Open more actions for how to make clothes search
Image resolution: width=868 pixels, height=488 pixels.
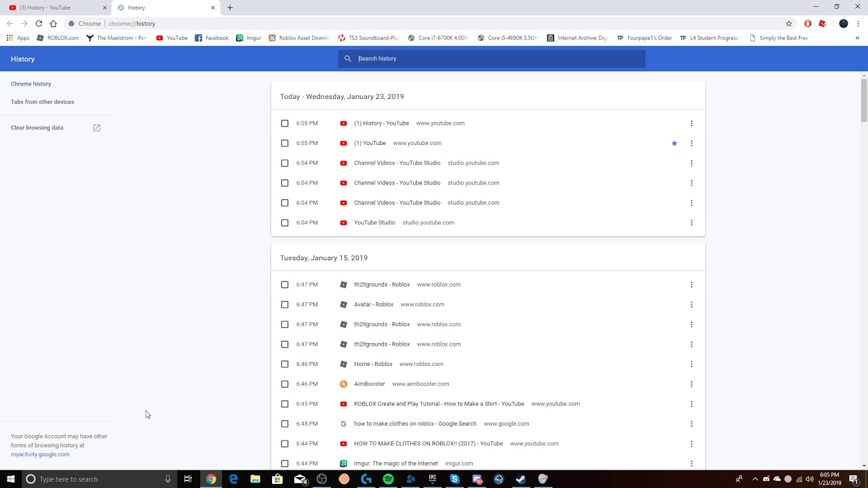[692, 424]
